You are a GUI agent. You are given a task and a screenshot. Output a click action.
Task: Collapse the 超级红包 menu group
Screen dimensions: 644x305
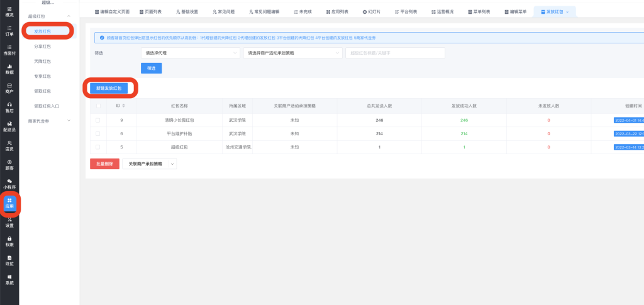pos(69,16)
